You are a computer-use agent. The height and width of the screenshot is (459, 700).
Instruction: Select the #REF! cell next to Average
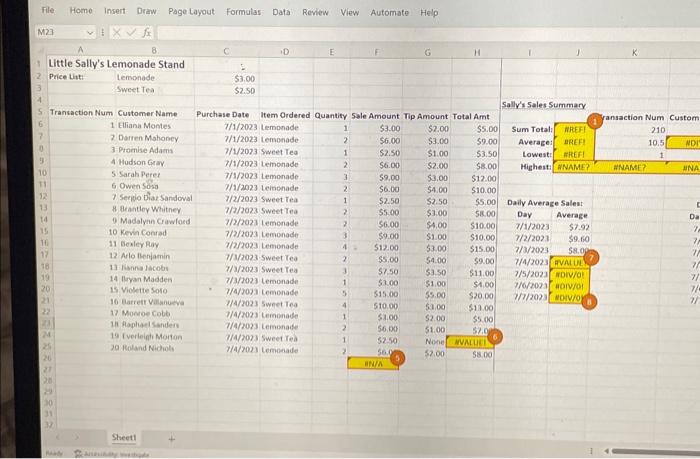tap(574, 142)
